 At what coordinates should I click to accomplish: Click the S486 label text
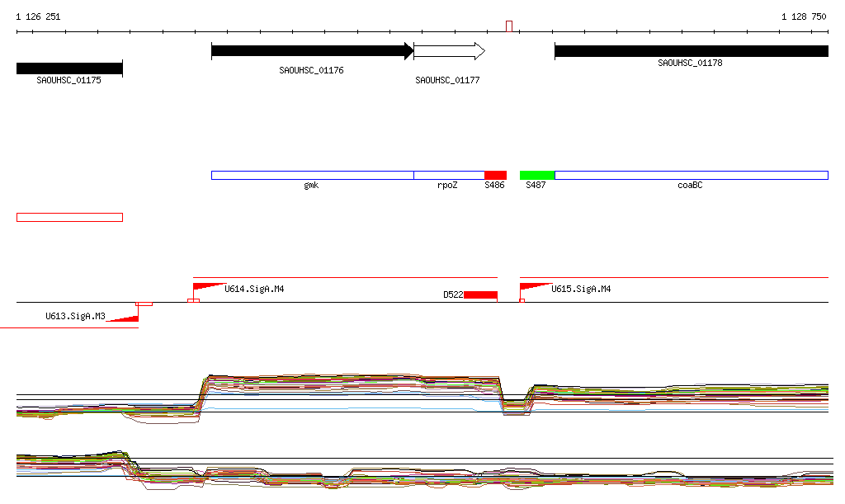pyautogui.click(x=495, y=186)
